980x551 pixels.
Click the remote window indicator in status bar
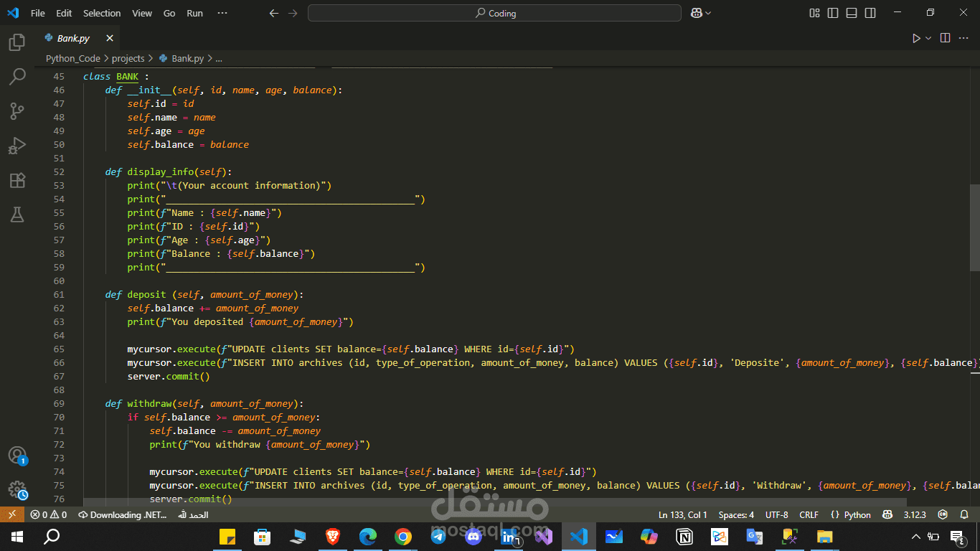(11, 514)
